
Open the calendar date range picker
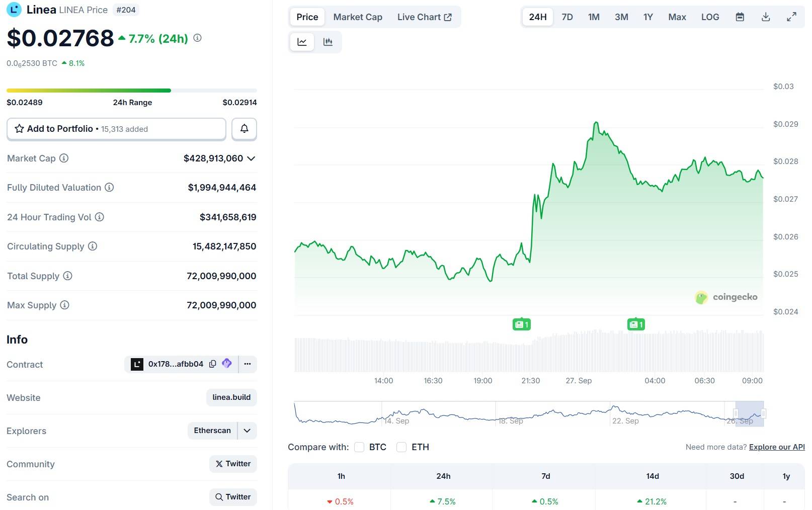(740, 17)
